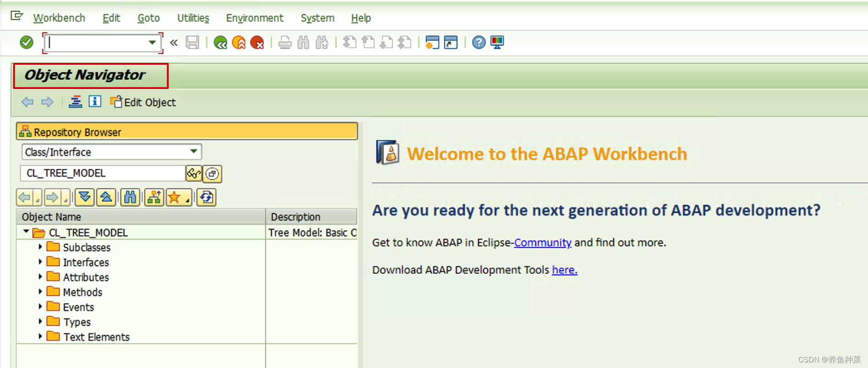Open the Workbench menu
This screenshot has width=868, height=368.
click(x=59, y=18)
